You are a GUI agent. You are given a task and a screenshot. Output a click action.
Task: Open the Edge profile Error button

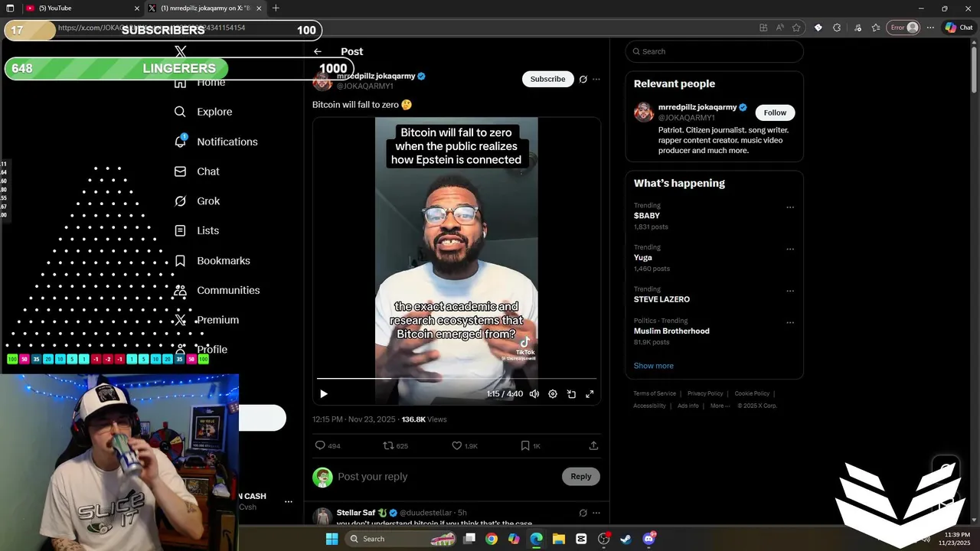[903, 28]
